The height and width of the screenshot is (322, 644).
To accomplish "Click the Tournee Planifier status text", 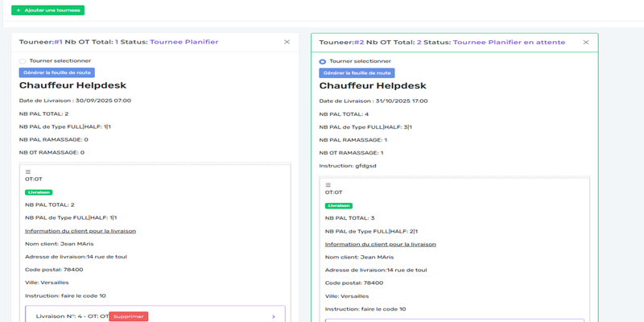I will click(x=184, y=42).
